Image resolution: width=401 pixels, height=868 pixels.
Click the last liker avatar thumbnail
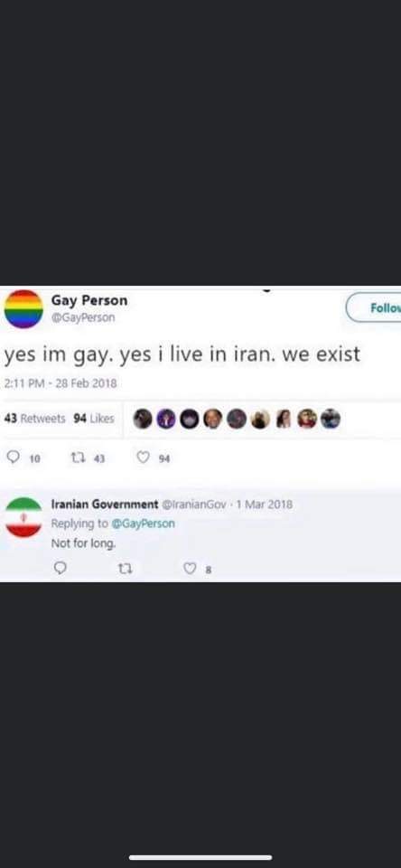(331, 419)
